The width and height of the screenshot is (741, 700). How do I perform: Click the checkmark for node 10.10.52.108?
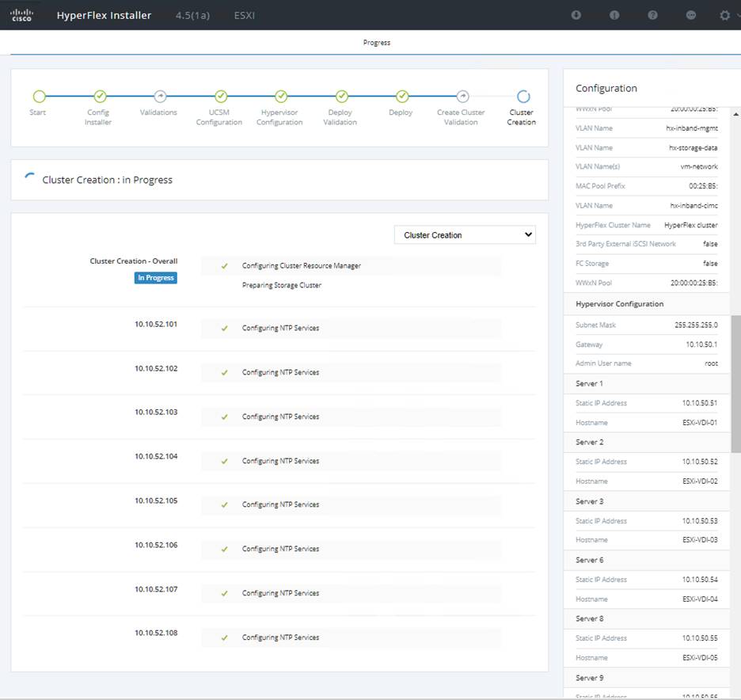click(225, 637)
